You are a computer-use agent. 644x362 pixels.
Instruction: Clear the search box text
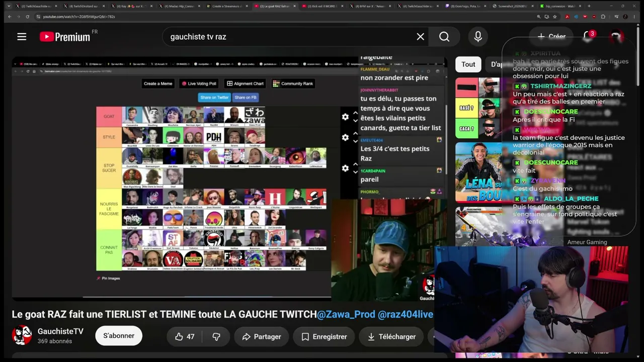[421, 37]
